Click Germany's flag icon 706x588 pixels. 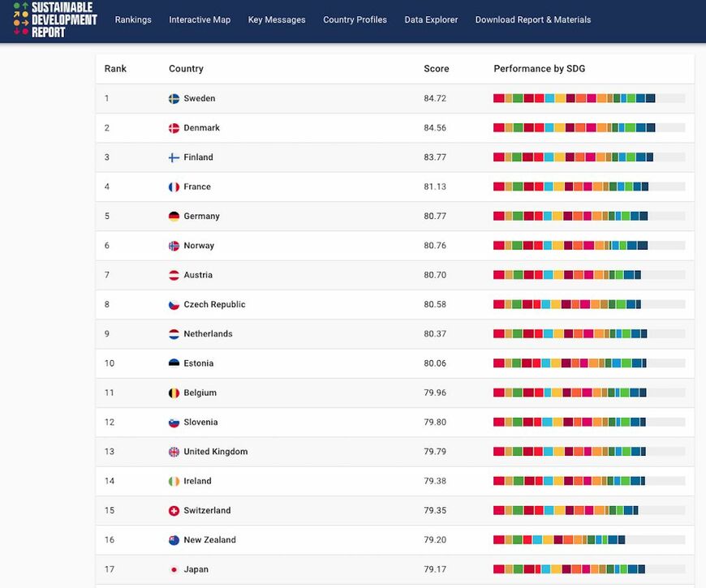click(x=174, y=216)
